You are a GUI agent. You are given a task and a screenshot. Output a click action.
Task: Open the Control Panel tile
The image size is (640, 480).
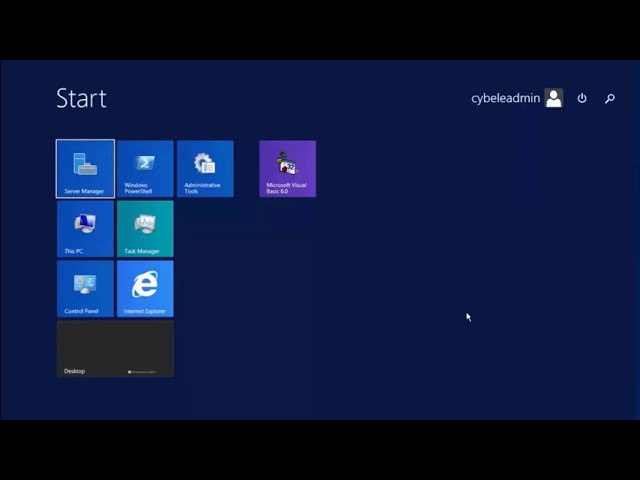85,289
